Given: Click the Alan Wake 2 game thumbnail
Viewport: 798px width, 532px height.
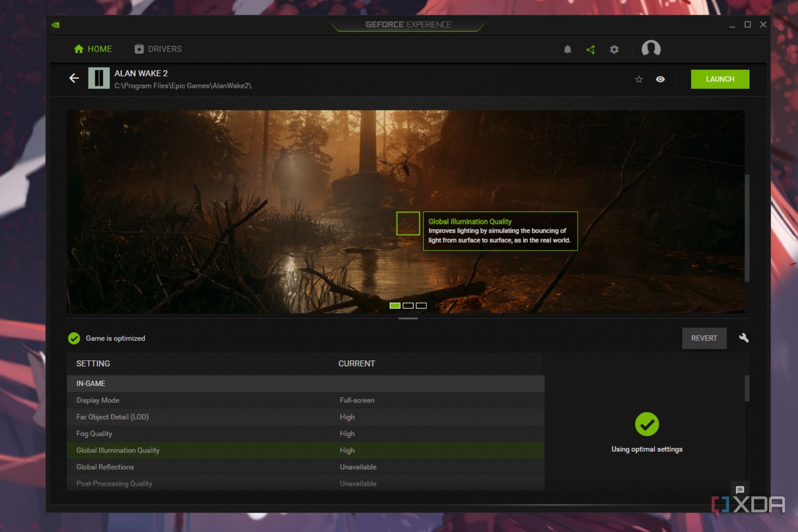Looking at the screenshot, I should coord(99,78).
